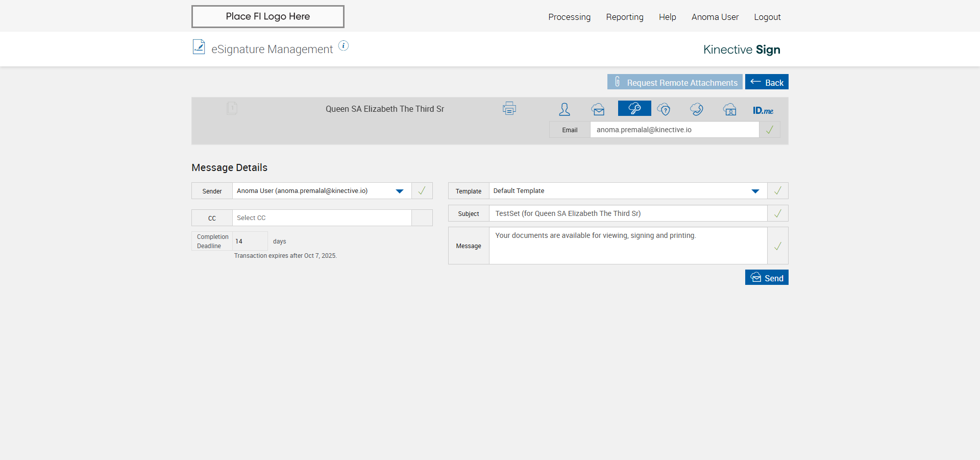Click Logout in the top navigation

(x=768, y=17)
